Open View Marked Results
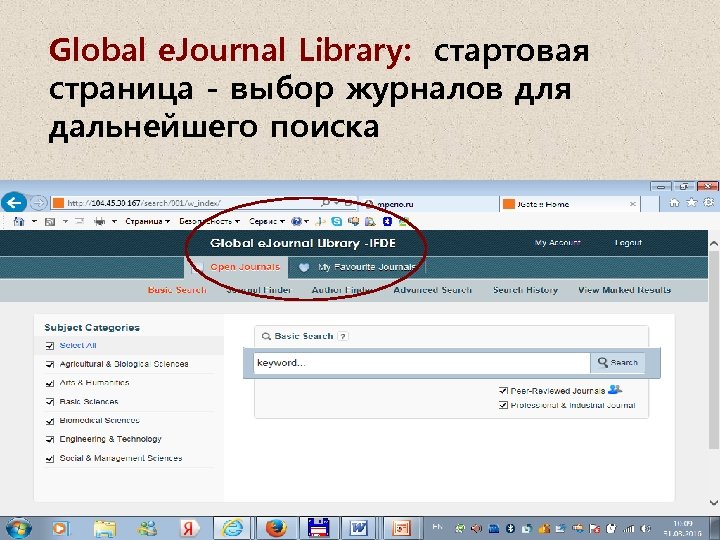Viewport: 720px width, 540px height. click(624, 290)
